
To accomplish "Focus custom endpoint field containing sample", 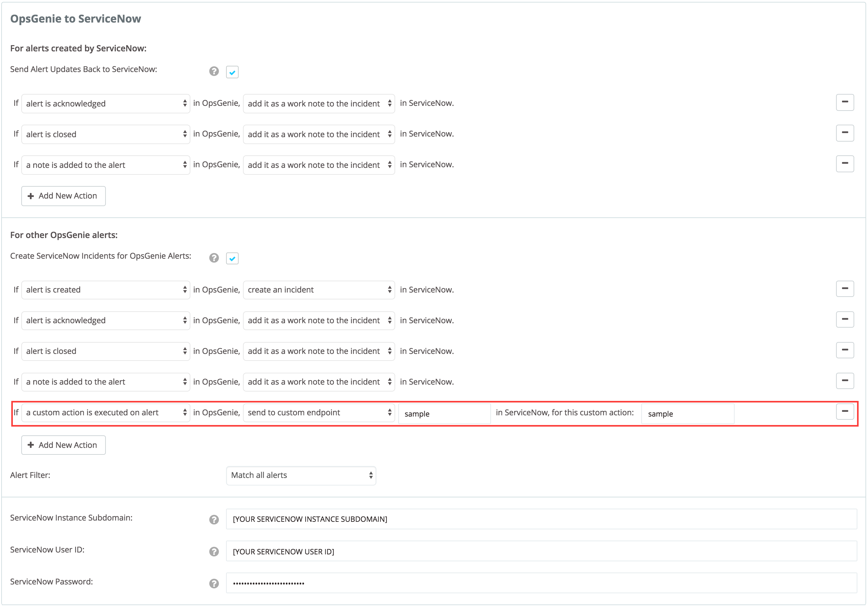I will click(445, 414).
